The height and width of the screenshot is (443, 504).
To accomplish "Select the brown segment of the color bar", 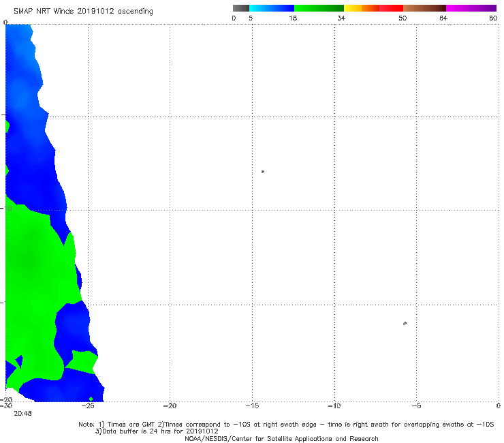I will coord(424,8).
